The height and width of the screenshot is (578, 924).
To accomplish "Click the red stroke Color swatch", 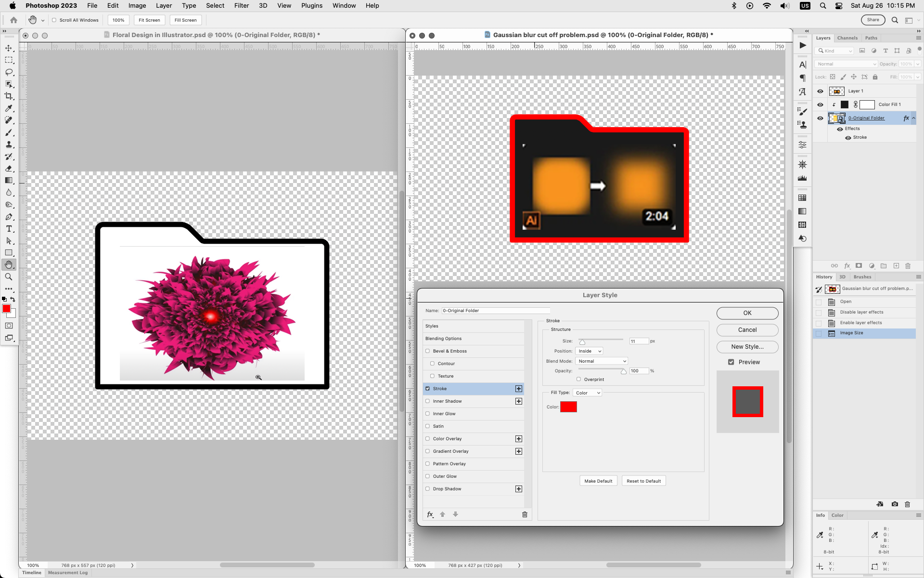I will click(x=568, y=407).
